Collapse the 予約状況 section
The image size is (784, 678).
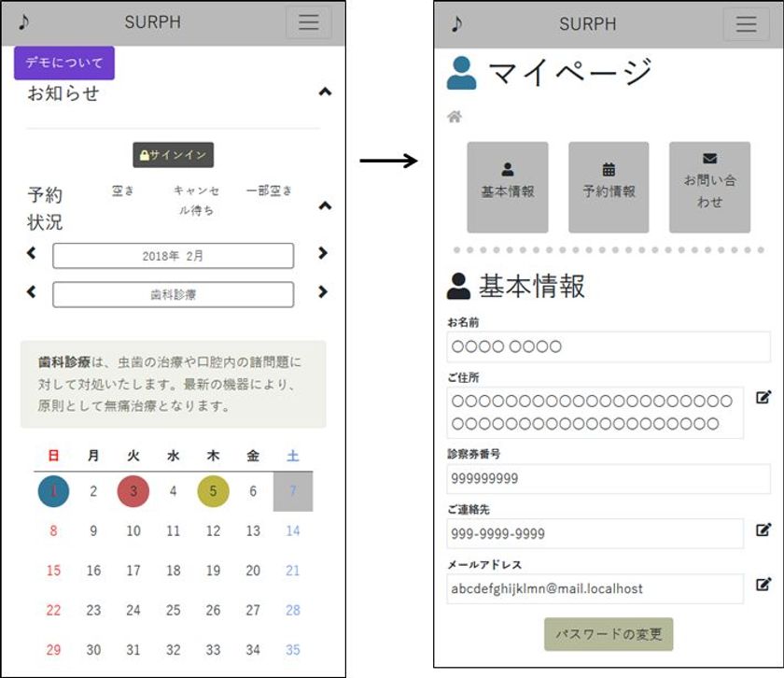(x=325, y=205)
